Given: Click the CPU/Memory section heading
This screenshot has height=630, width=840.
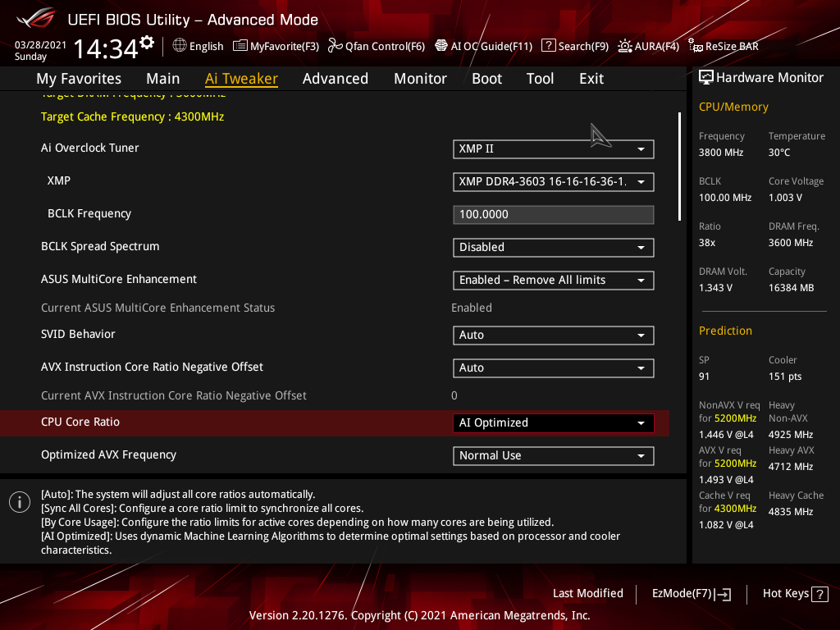Looking at the screenshot, I should [733, 107].
